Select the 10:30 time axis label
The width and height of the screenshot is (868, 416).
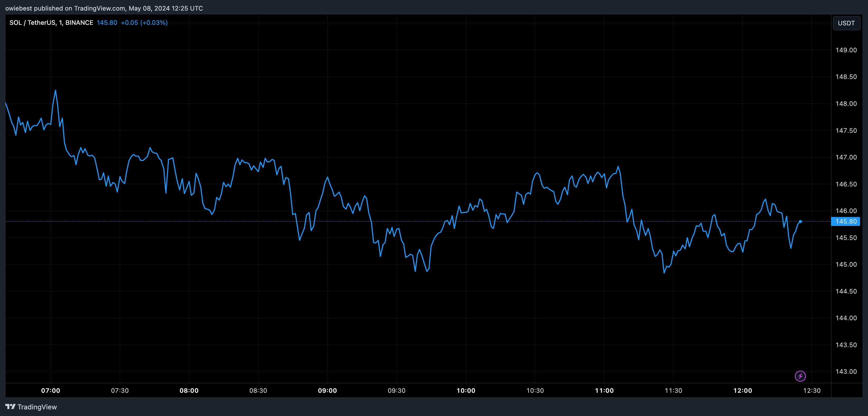pyautogui.click(x=535, y=390)
